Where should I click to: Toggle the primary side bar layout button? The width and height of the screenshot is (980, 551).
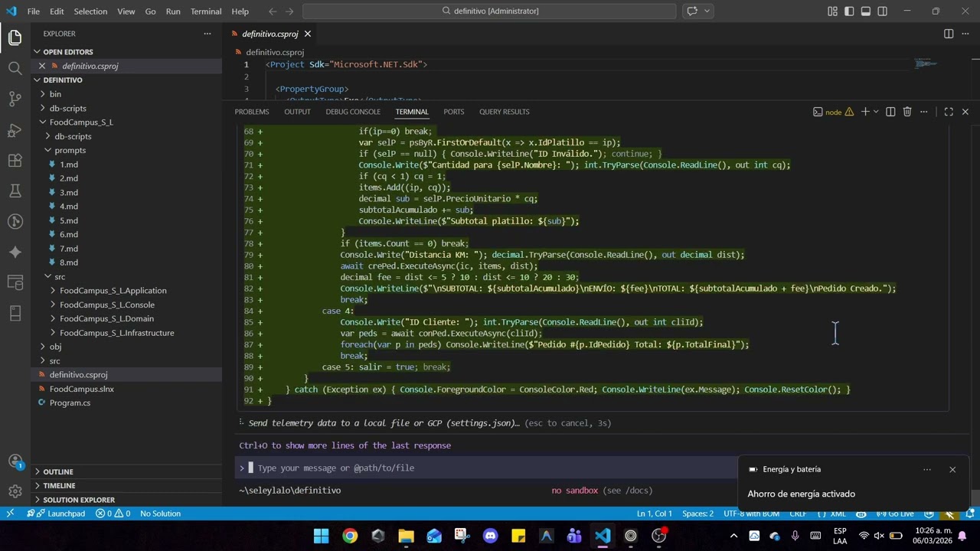tap(849, 11)
